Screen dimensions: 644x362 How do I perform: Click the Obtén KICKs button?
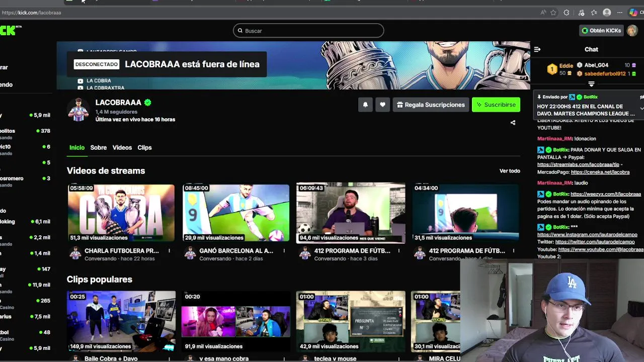601,31
